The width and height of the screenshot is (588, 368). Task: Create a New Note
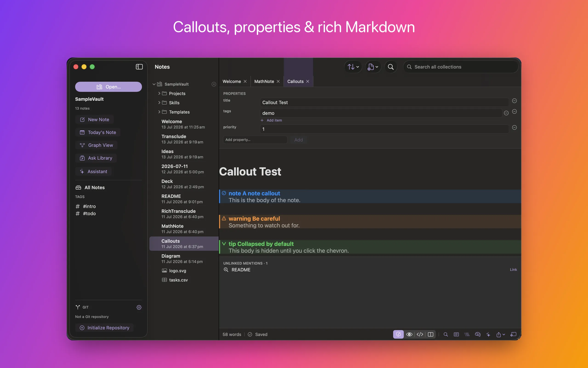(95, 120)
